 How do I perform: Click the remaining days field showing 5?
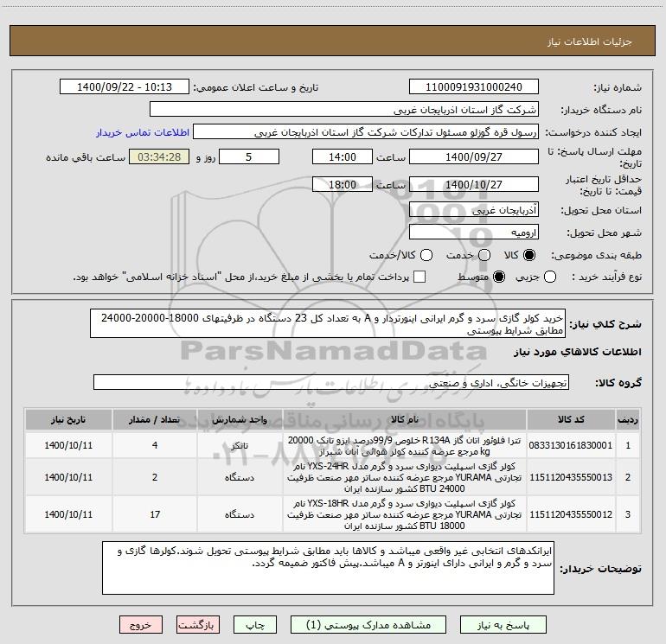pyautogui.click(x=249, y=156)
